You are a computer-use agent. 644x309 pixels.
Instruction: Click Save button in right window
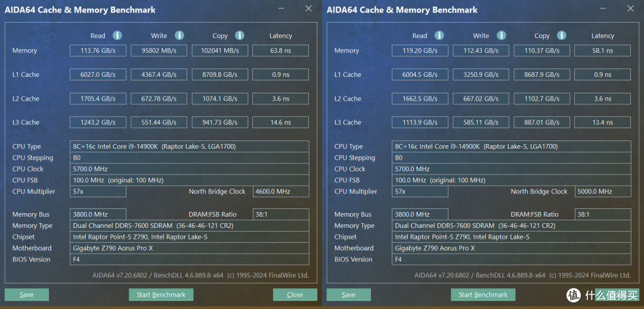(x=349, y=295)
